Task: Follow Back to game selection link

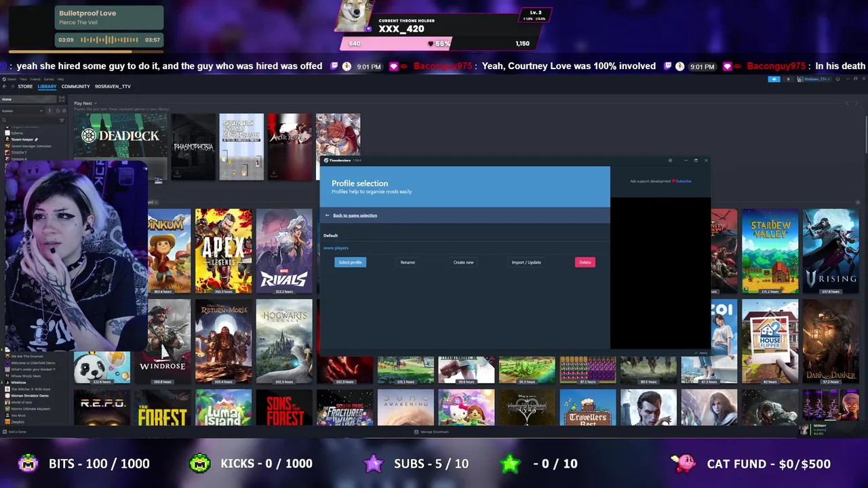Action: (x=355, y=216)
